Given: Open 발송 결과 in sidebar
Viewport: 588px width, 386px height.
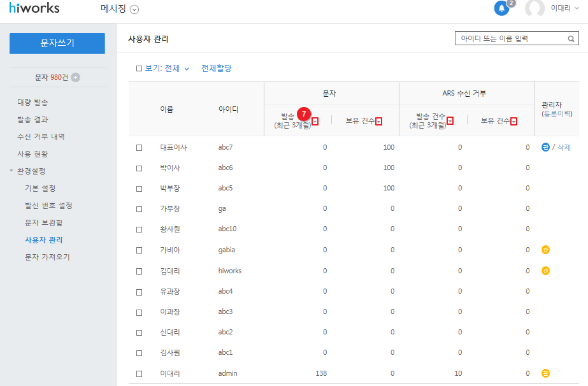Looking at the screenshot, I should [32, 119].
